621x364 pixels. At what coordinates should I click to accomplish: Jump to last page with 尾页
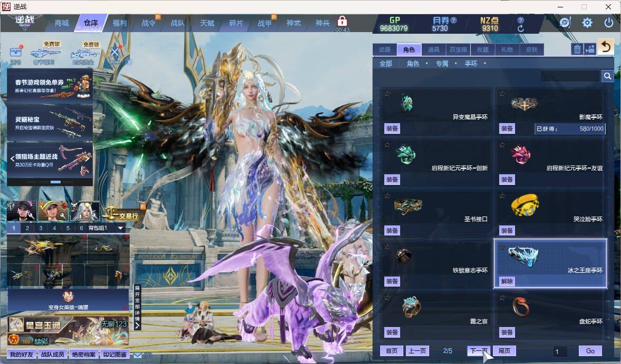(x=504, y=351)
